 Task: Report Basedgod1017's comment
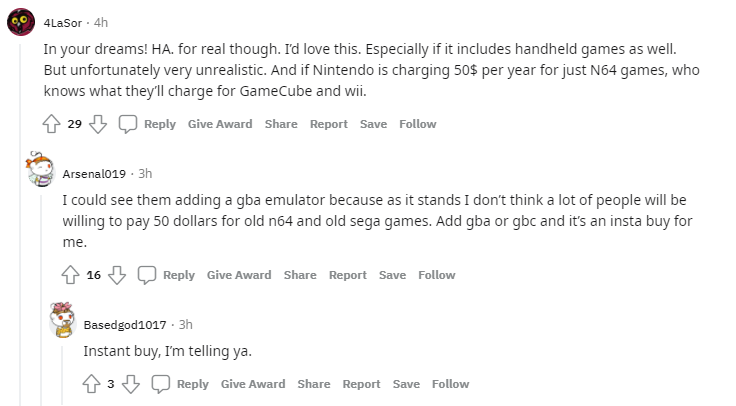(361, 384)
